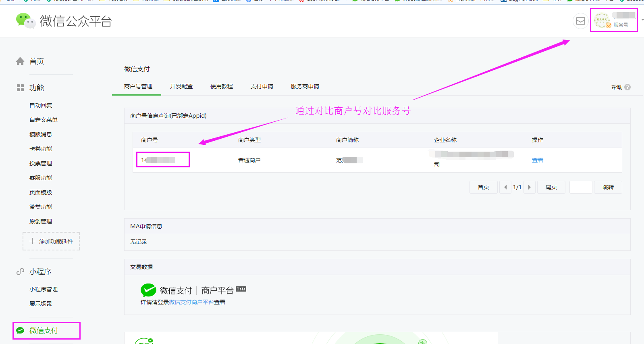Image resolution: width=644 pixels, height=344 pixels.
Task: Select 微信支付 in the sidebar
Action: pos(44,330)
